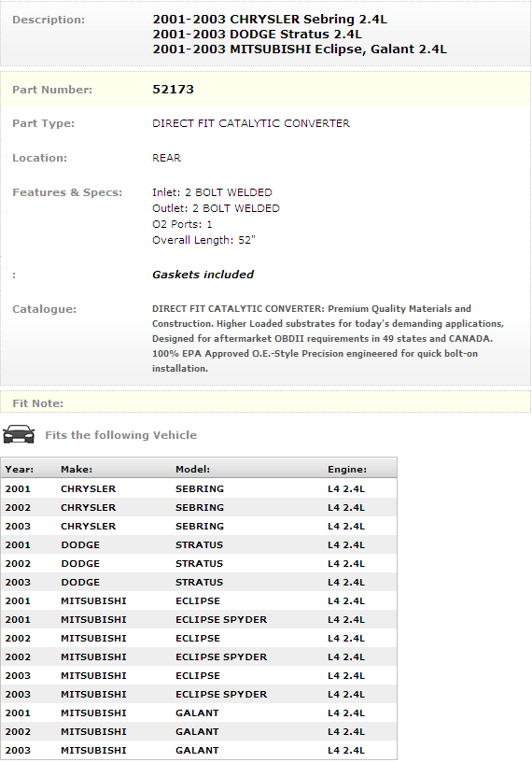Click the Year column header

(x=20, y=469)
